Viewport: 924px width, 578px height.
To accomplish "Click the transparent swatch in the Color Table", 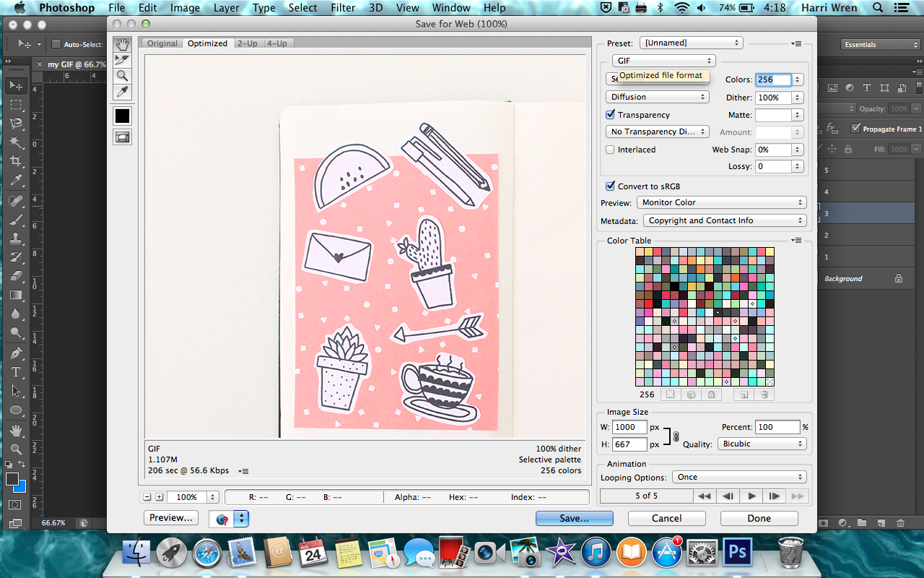I will (770, 382).
